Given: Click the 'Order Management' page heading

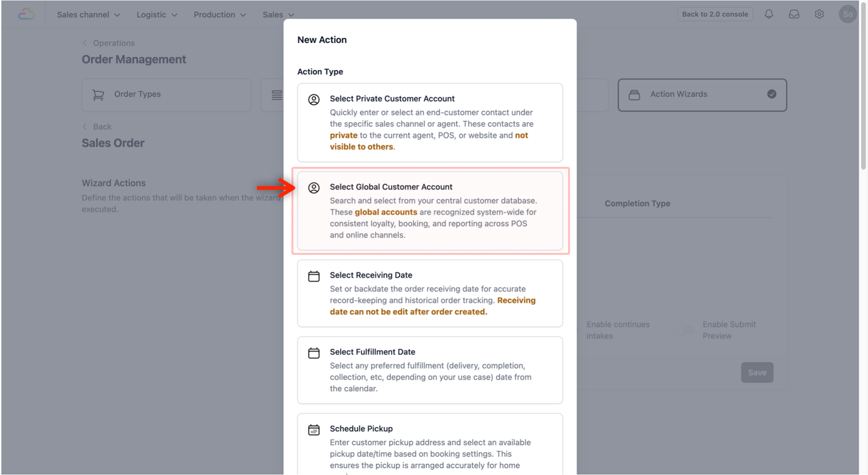Looking at the screenshot, I should pos(134,60).
